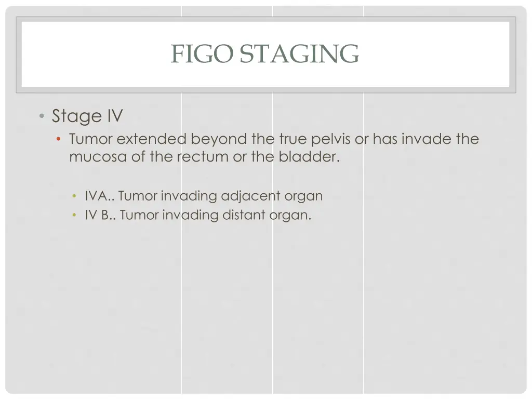532x399 pixels.
Task: Click the orange bullet before Tumor extended
Action: [x=60, y=139]
